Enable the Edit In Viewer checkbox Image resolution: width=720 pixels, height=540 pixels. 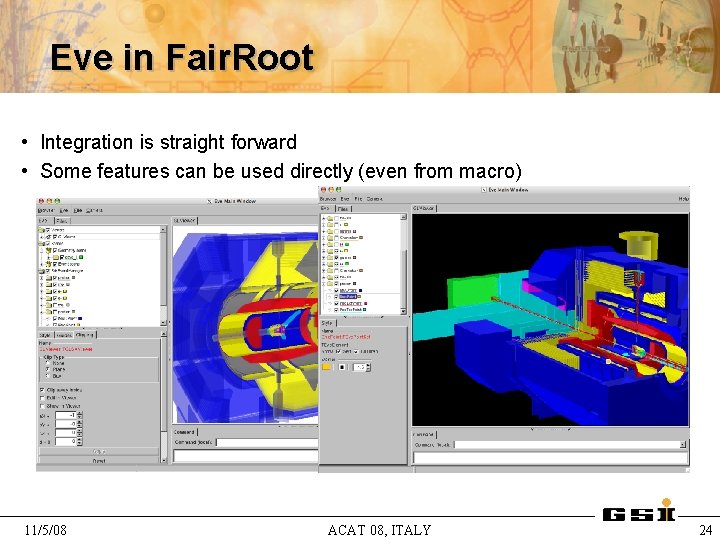42,398
